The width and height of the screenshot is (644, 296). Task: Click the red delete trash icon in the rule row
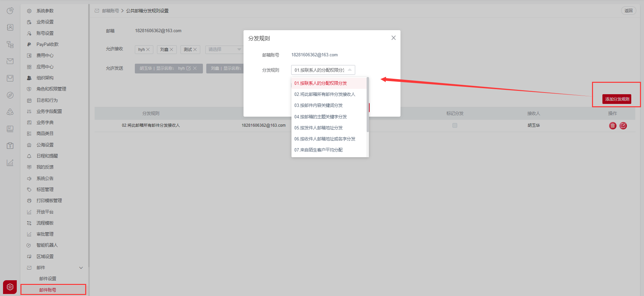click(612, 126)
